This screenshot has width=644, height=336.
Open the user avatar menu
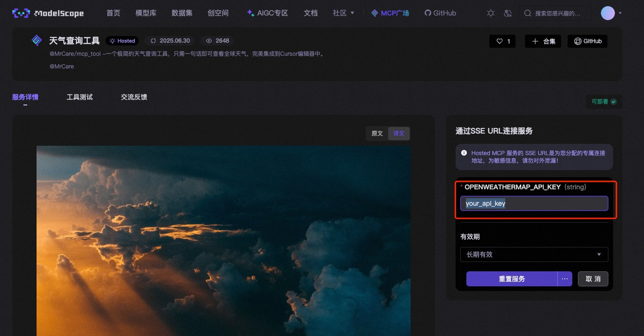click(608, 13)
